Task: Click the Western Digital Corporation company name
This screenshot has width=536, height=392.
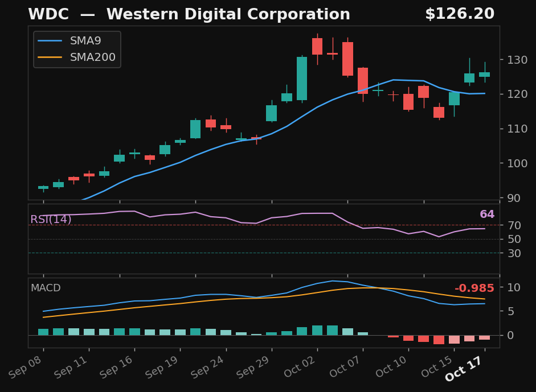Action: point(228,14)
